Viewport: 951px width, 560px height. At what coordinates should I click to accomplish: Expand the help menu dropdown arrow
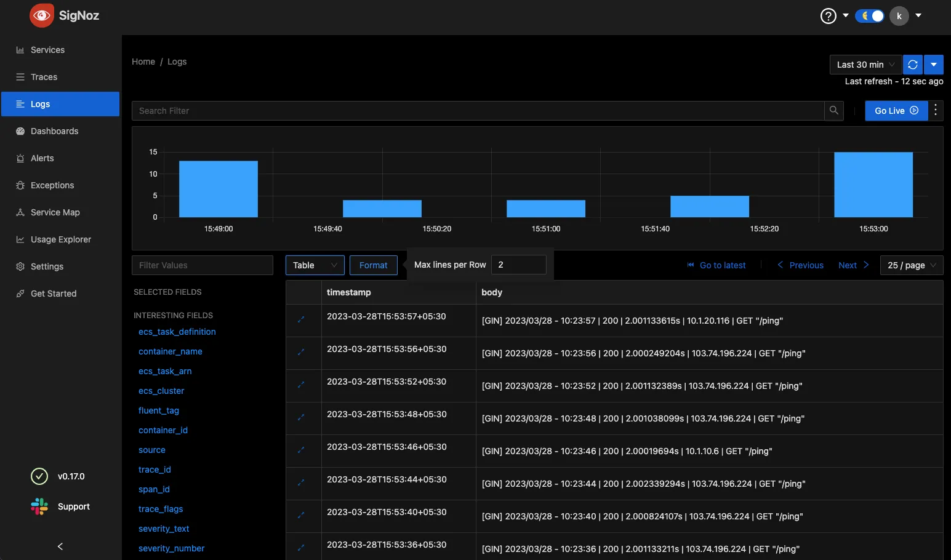[x=846, y=15]
